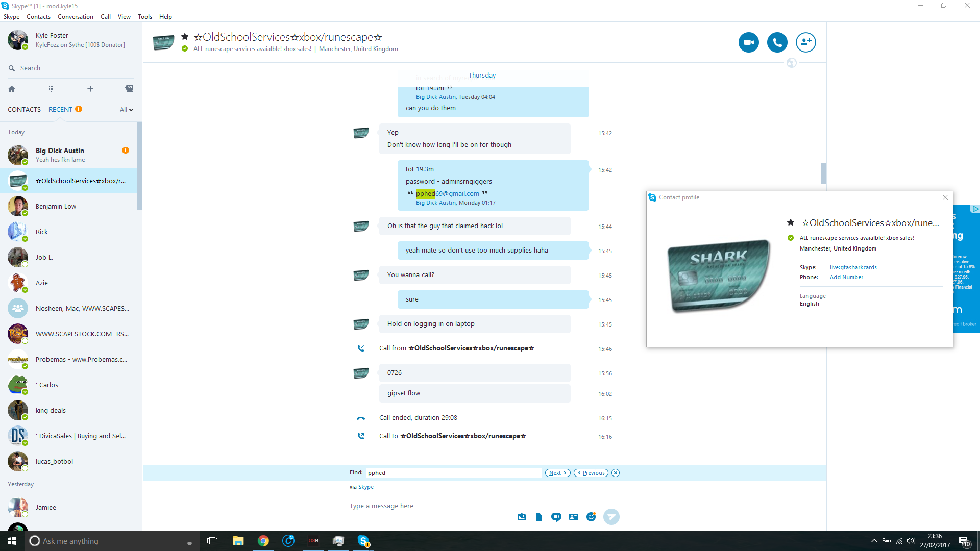980x551 pixels.
Task: Click the OSB taskbar application
Action: 313,541
